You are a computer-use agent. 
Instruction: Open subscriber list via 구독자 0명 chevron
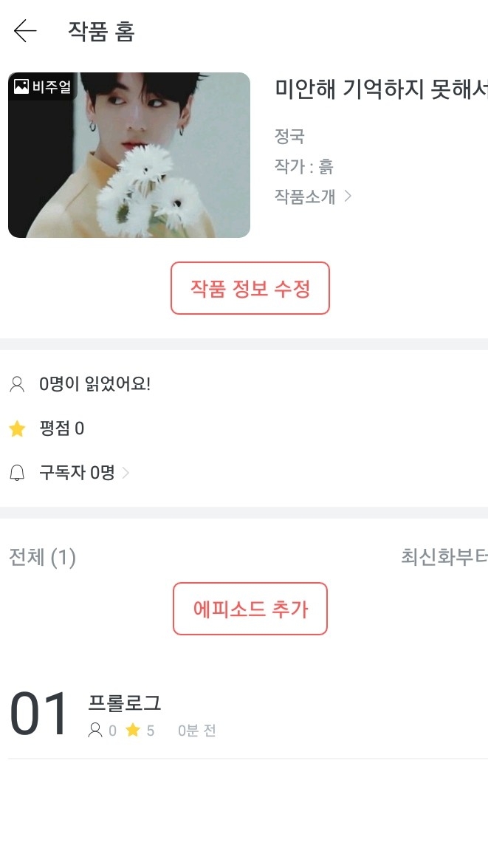coord(126,473)
